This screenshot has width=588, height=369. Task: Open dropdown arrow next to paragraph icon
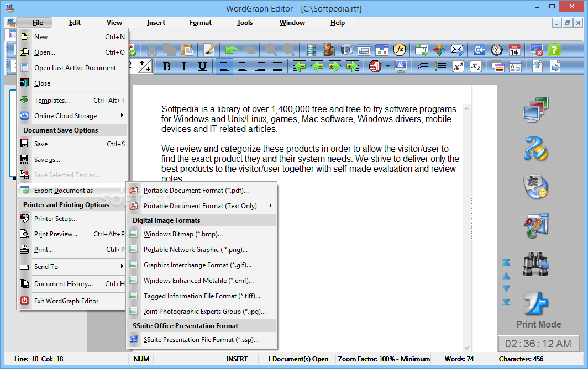pos(387,67)
